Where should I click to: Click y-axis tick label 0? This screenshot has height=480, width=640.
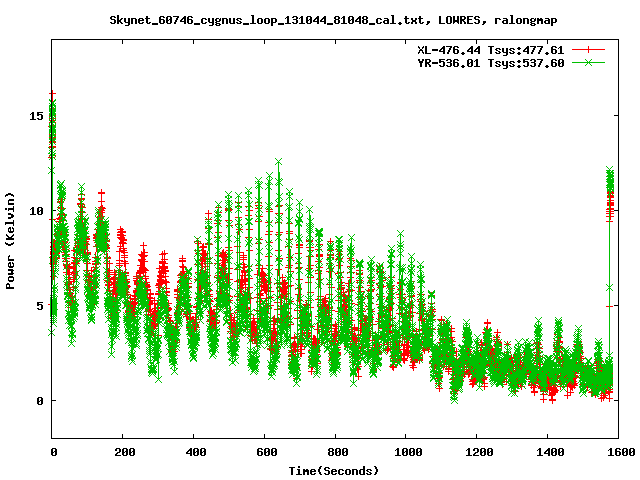[x=40, y=401]
